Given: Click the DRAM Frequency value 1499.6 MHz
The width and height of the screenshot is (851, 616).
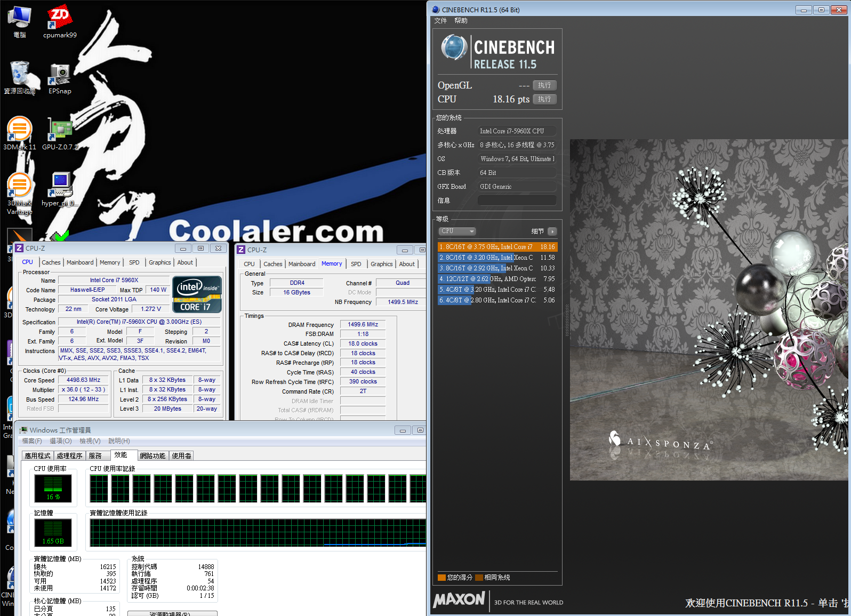Looking at the screenshot, I should pos(363,324).
